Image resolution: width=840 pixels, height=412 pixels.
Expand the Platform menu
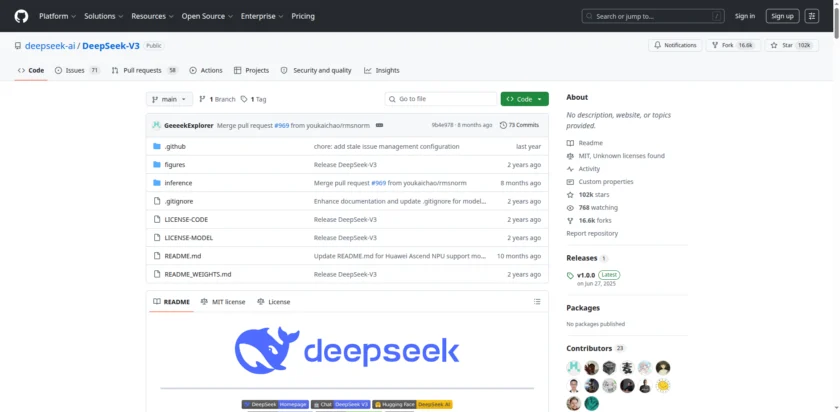tap(57, 16)
